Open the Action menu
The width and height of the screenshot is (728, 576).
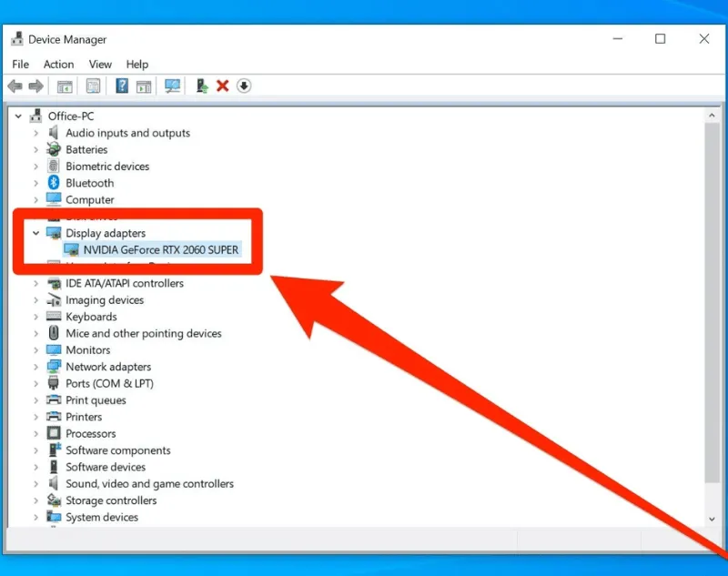(x=58, y=64)
